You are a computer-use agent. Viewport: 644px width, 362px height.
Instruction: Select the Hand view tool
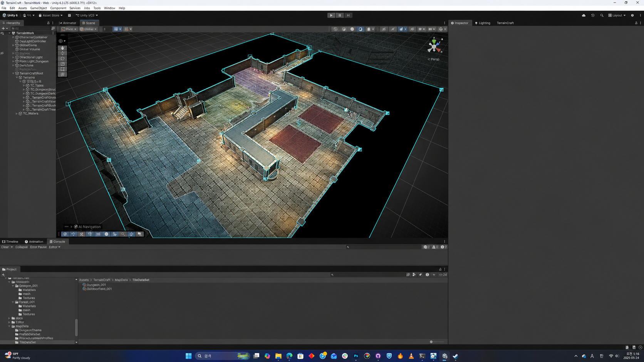pyautogui.click(x=62, y=48)
